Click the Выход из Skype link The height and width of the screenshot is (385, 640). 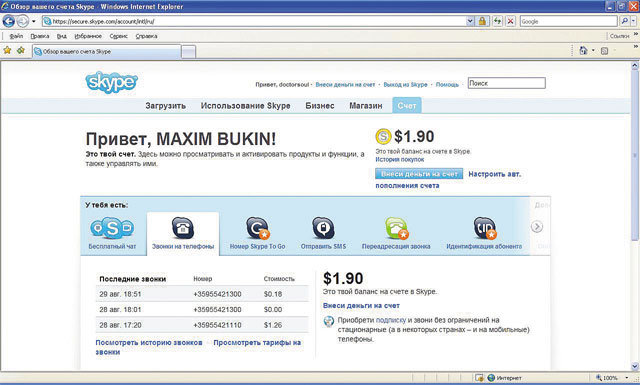[x=405, y=85]
